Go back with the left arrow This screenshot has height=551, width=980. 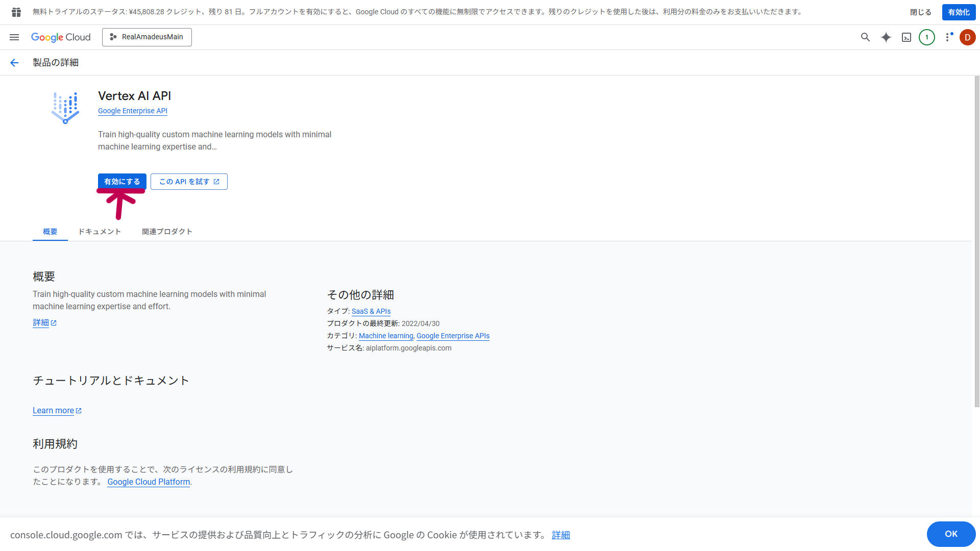14,63
